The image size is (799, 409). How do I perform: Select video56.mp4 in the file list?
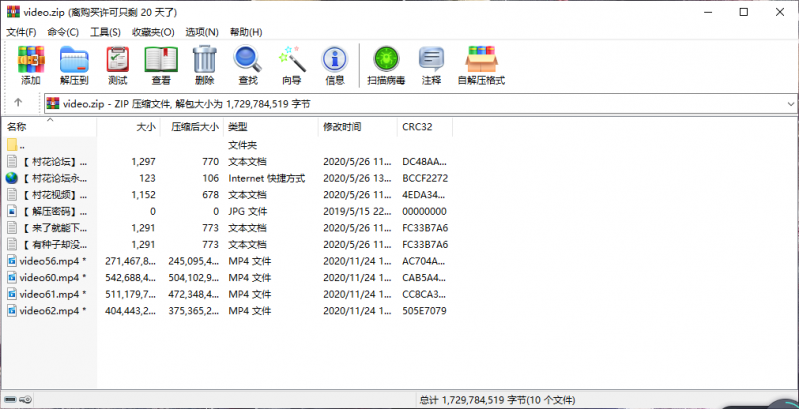pos(52,261)
